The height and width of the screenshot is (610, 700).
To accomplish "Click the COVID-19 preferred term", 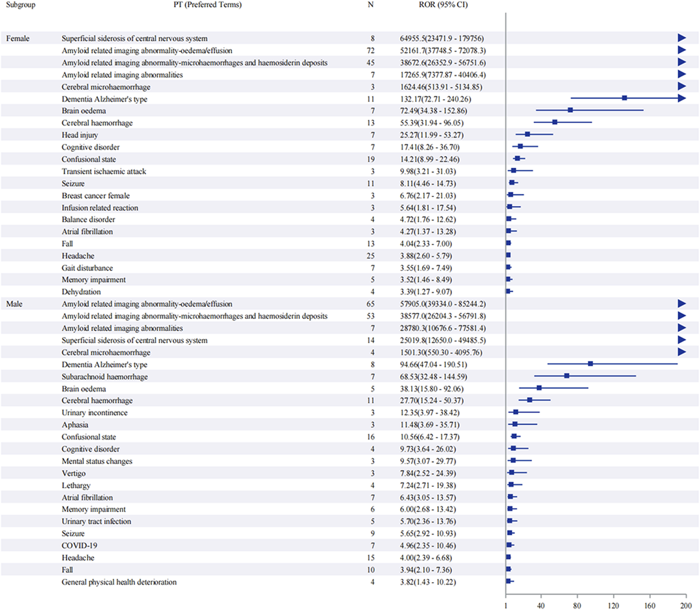I will pyautogui.click(x=79, y=546).
